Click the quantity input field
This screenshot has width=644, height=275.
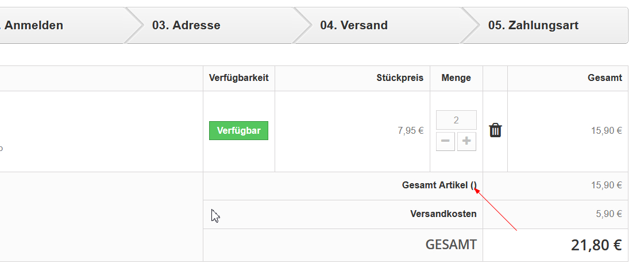click(x=456, y=120)
